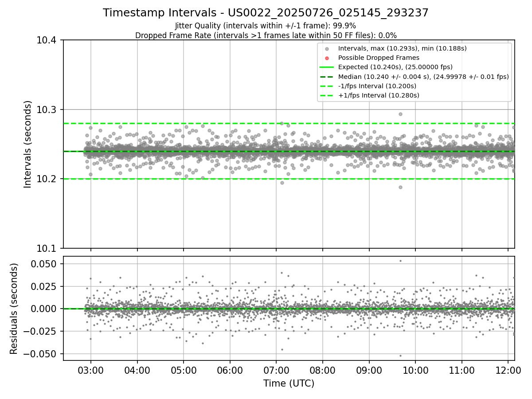The height and width of the screenshot is (399, 532).
Task: Click the −0.025 tick label on the Residuals axis
Action: (x=41, y=332)
